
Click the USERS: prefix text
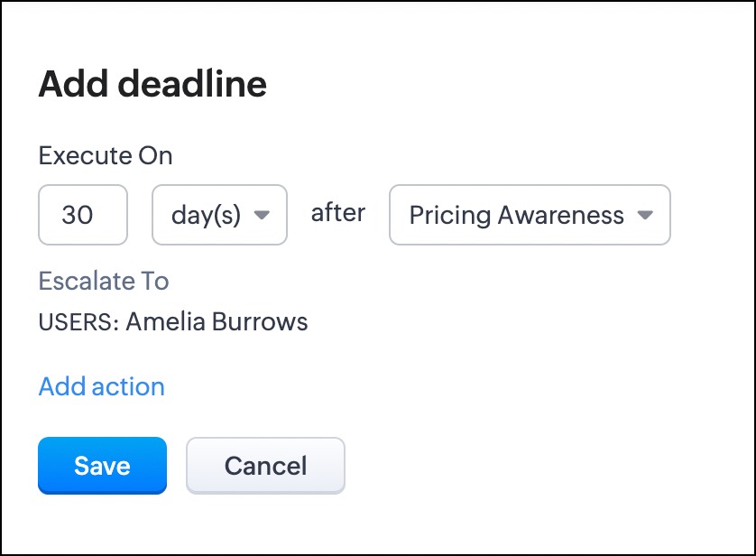(78, 322)
